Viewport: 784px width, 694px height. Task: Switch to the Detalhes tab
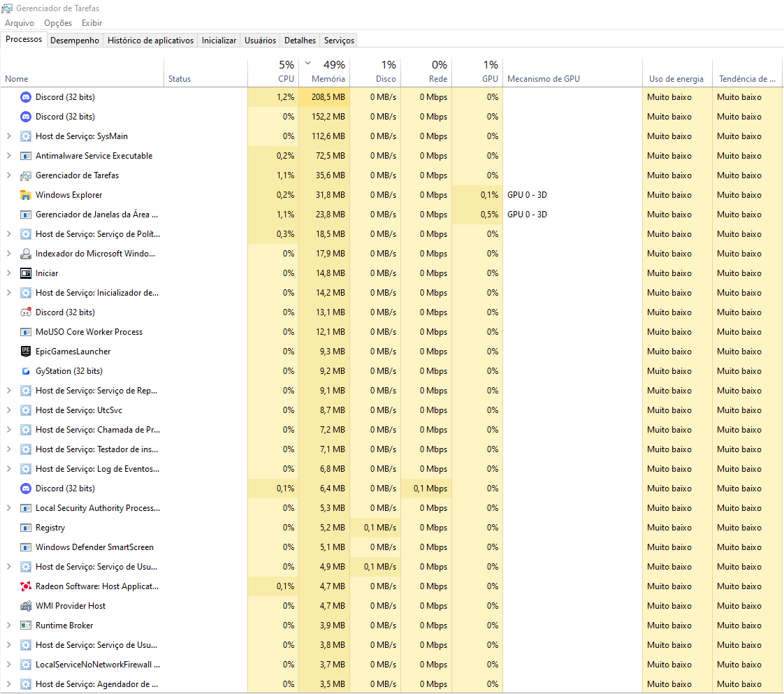pos(300,41)
